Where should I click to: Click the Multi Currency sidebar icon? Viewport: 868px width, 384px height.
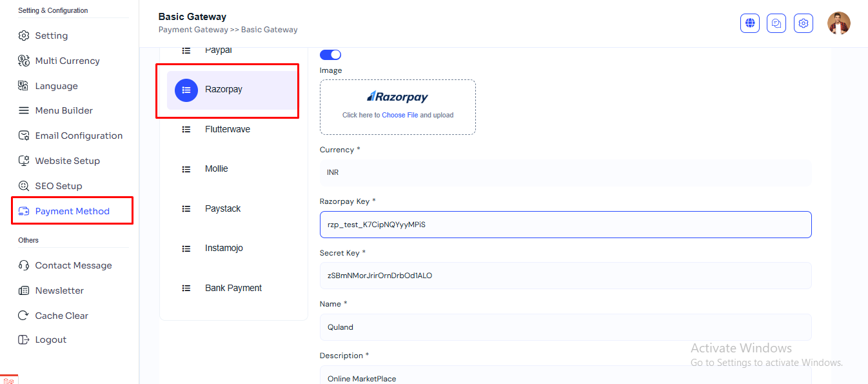tap(24, 61)
